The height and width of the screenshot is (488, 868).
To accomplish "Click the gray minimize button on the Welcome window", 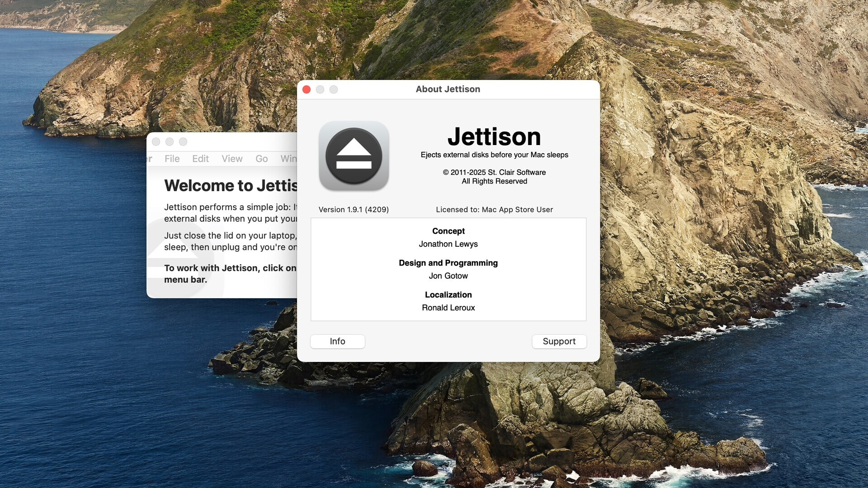I will pos(170,141).
